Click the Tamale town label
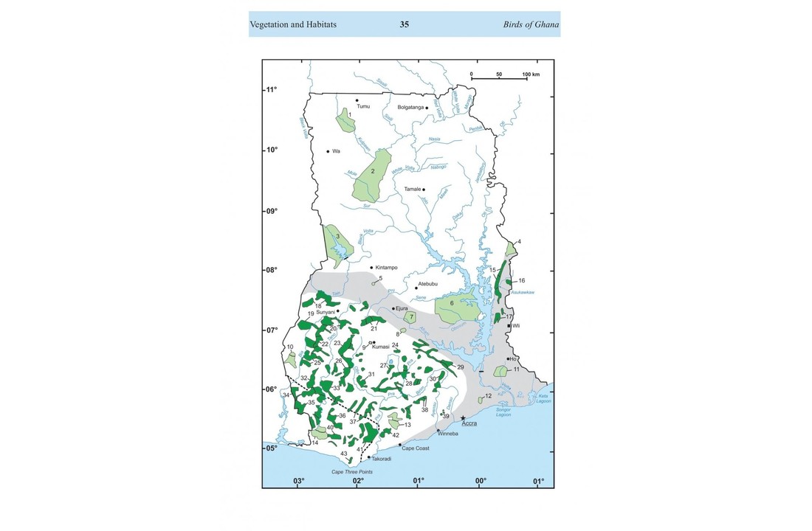 click(x=413, y=189)
